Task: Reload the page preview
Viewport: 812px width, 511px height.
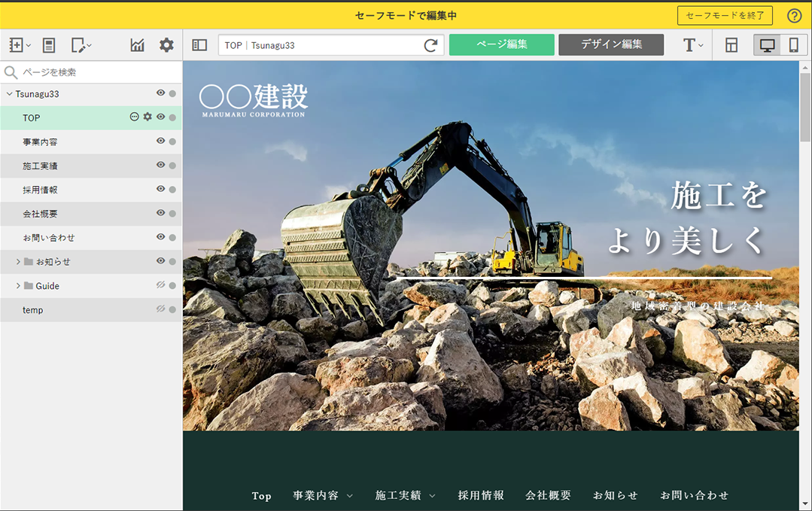Action: (x=430, y=45)
